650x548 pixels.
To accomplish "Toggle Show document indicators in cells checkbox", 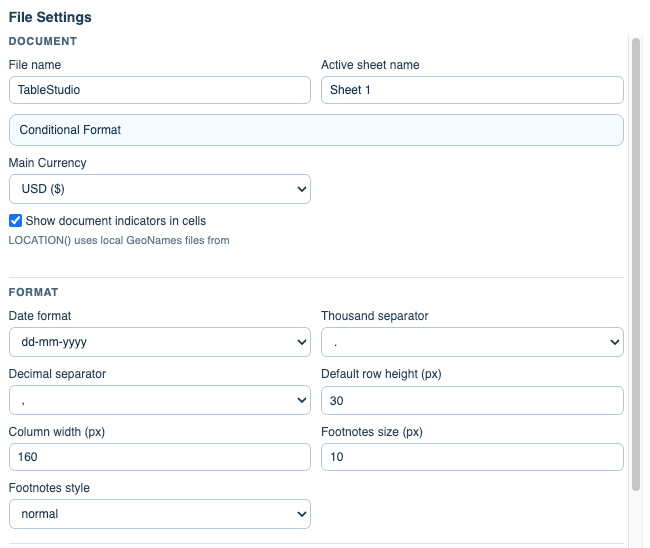I will [x=15, y=221].
